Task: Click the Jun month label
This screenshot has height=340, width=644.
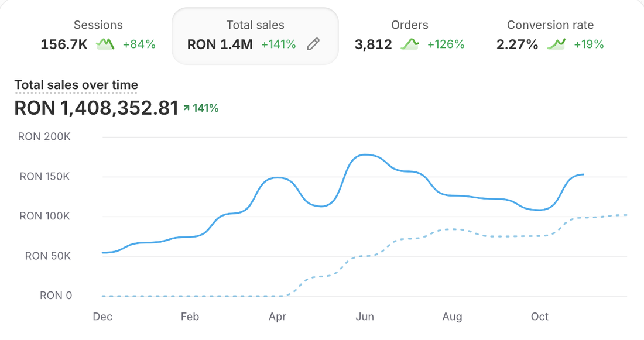Action: click(x=365, y=317)
